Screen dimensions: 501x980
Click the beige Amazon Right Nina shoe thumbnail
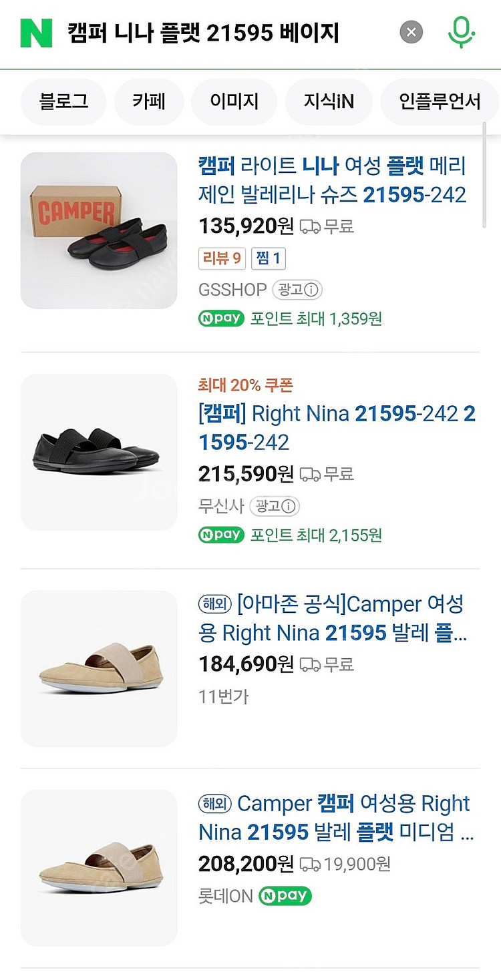click(99, 668)
